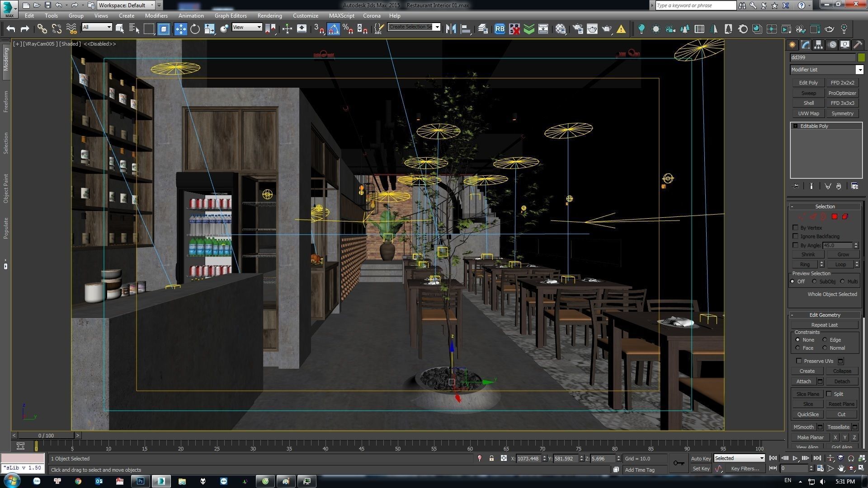Click the time slider 0/100 handle
The height and width of the screenshot is (488, 868).
pyautogui.click(x=46, y=436)
